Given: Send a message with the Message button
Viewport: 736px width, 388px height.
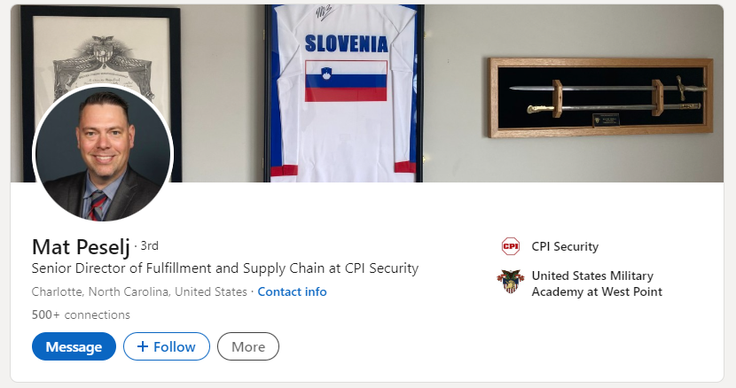Looking at the screenshot, I should point(74,347).
